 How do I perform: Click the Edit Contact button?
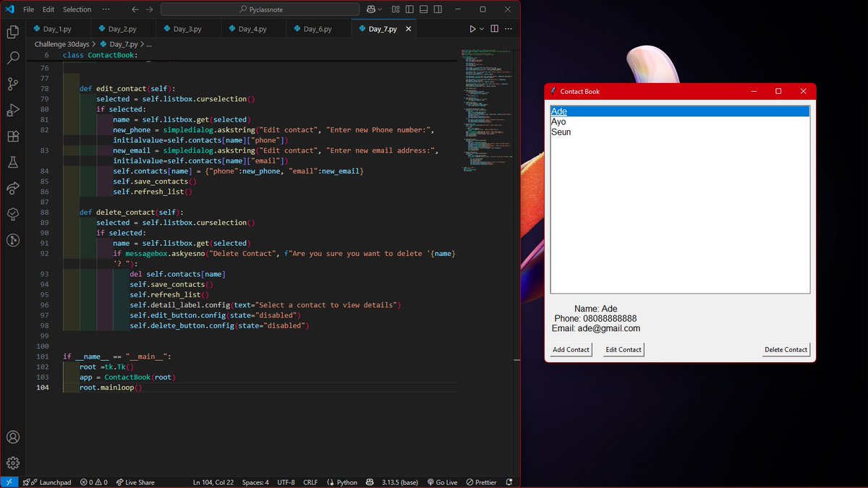click(x=623, y=349)
